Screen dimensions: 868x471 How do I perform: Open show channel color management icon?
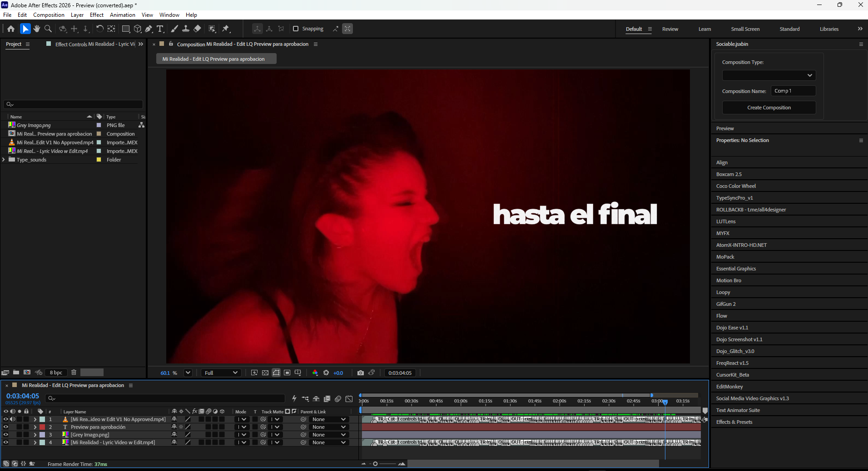(315, 373)
